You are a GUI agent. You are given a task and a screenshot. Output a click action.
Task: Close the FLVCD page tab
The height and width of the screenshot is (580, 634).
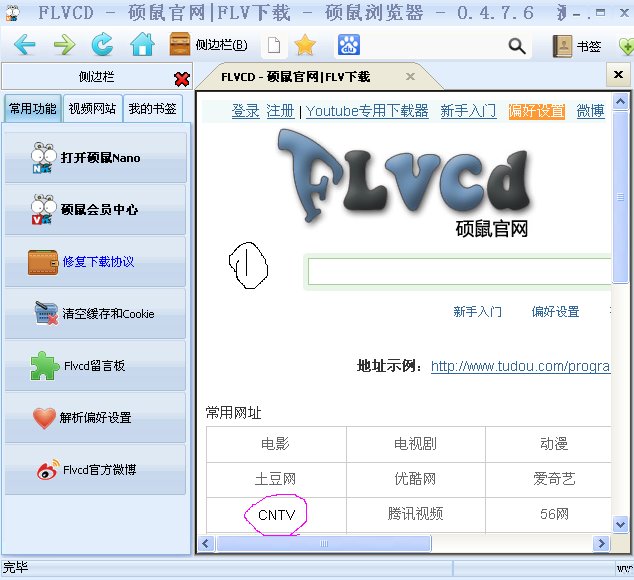click(x=410, y=76)
